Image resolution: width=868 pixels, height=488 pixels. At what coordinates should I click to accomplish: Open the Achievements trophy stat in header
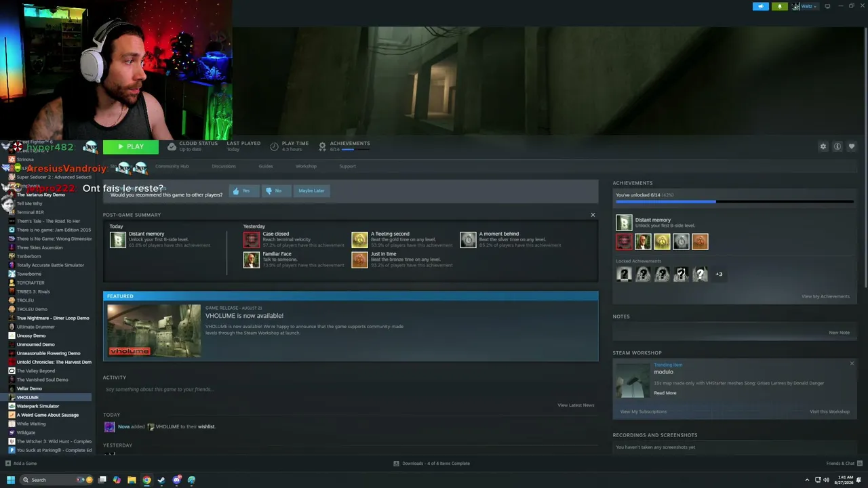click(344, 146)
